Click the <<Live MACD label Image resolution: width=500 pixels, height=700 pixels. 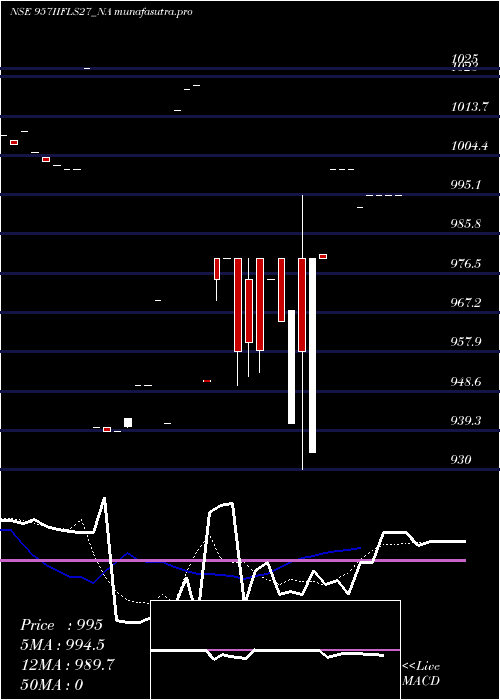(421, 673)
